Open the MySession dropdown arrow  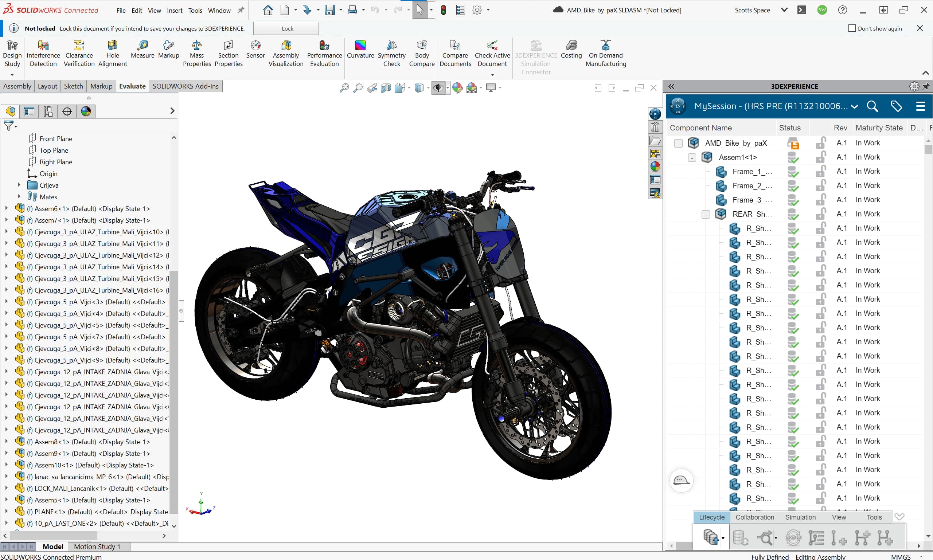(855, 107)
